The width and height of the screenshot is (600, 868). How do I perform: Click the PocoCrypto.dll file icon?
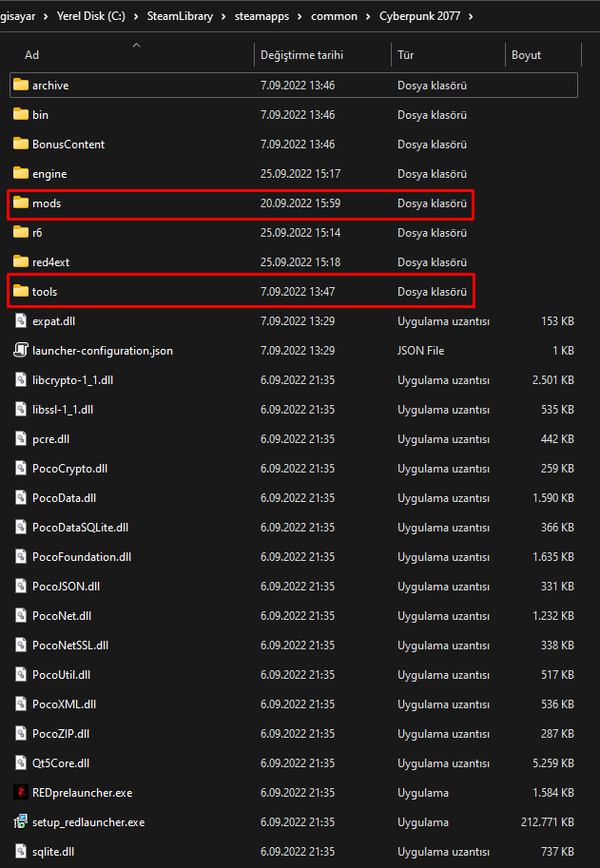tap(21, 468)
